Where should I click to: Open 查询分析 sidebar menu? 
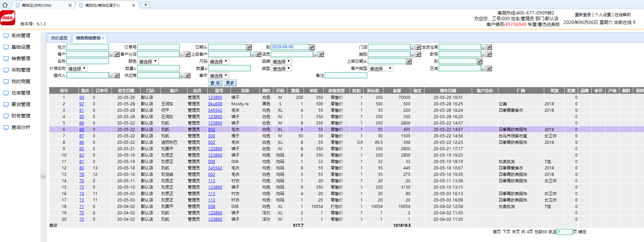[x=21, y=127]
